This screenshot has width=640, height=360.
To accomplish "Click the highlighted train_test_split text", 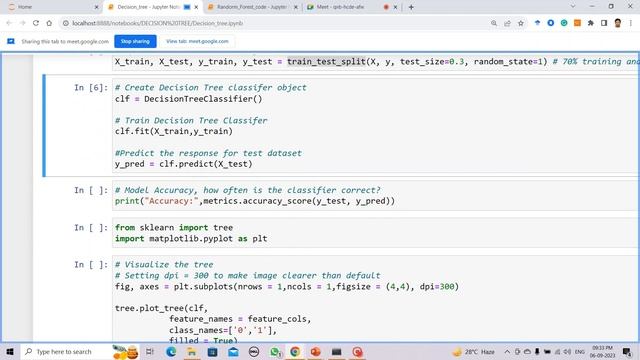I will pos(326,62).
